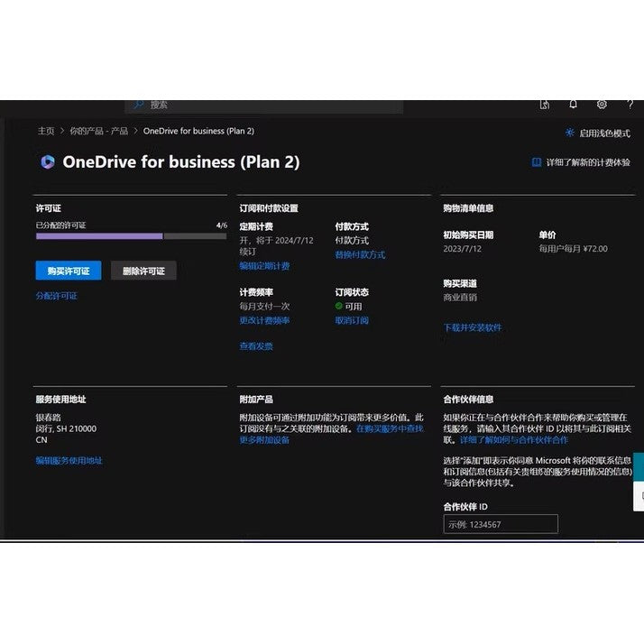Click 取消订阅 link
This screenshot has height=644, width=644.
(x=352, y=320)
